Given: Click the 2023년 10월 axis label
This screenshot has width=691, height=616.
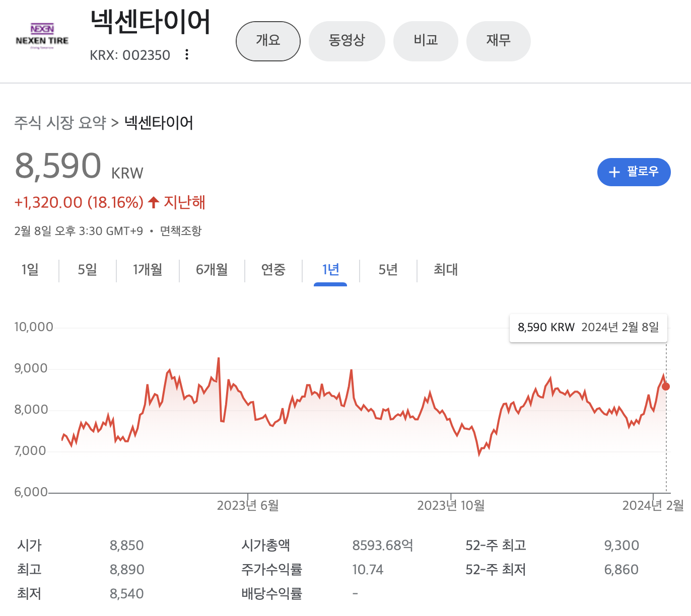Looking at the screenshot, I should click(x=451, y=506).
